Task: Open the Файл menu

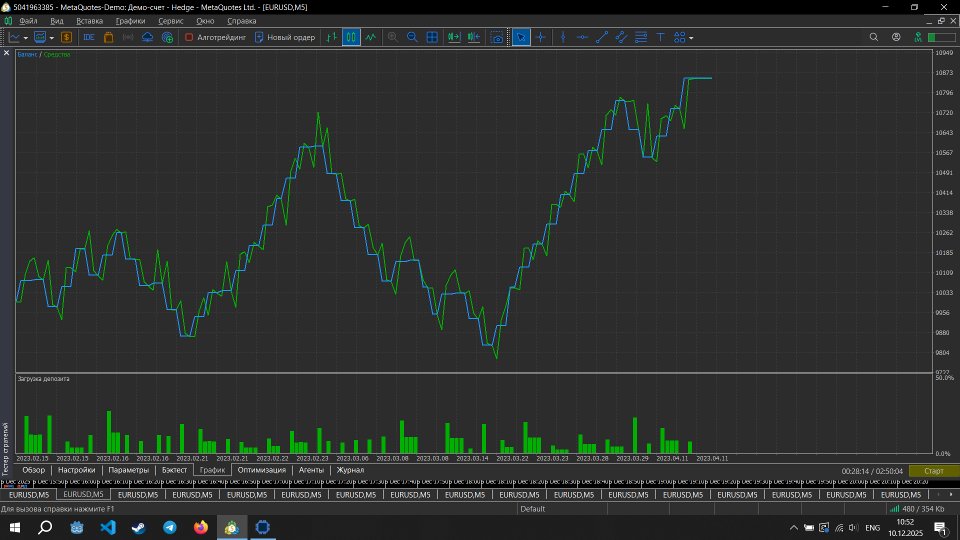Action: pos(28,21)
